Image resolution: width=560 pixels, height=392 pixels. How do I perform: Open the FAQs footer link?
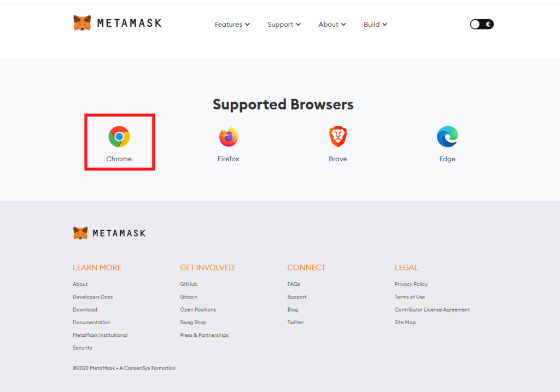tap(294, 284)
